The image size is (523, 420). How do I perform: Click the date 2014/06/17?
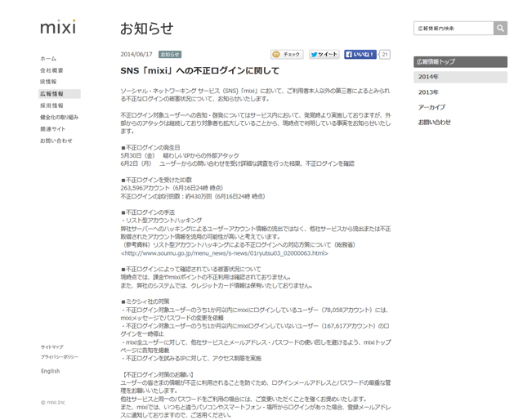click(136, 55)
